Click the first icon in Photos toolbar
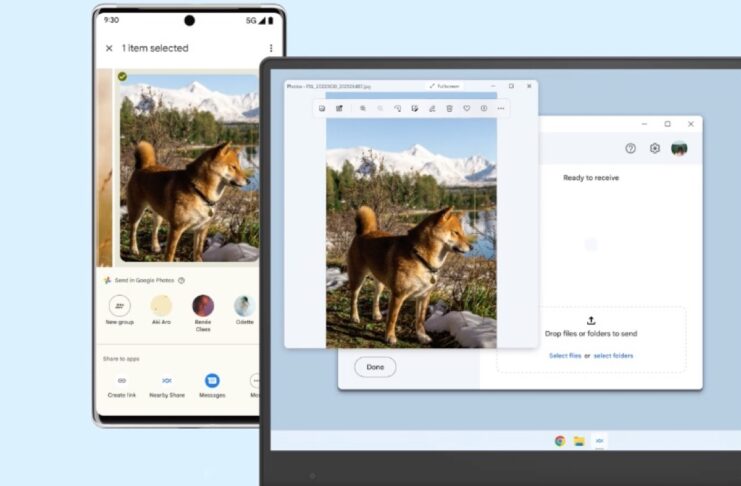The image size is (741, 486). point(322,108)
